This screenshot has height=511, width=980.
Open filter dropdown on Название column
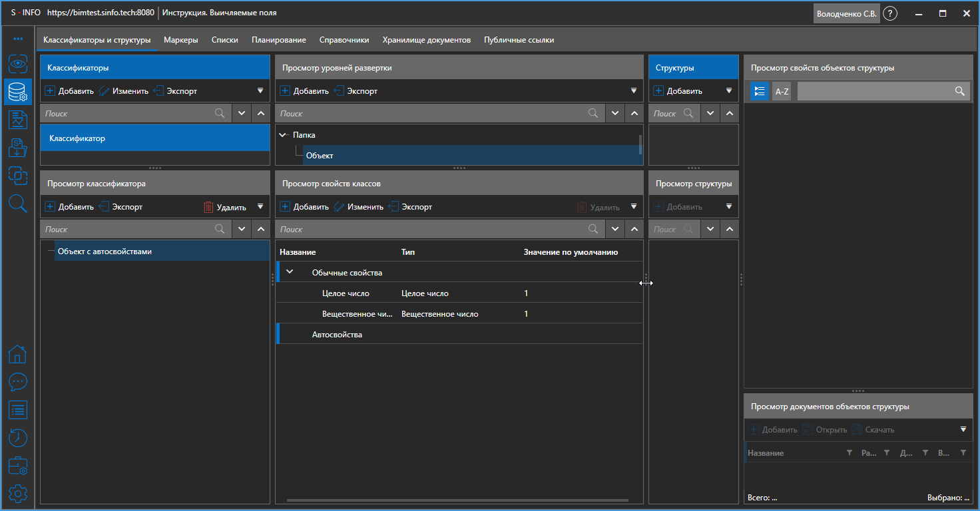tap(849, 452)
